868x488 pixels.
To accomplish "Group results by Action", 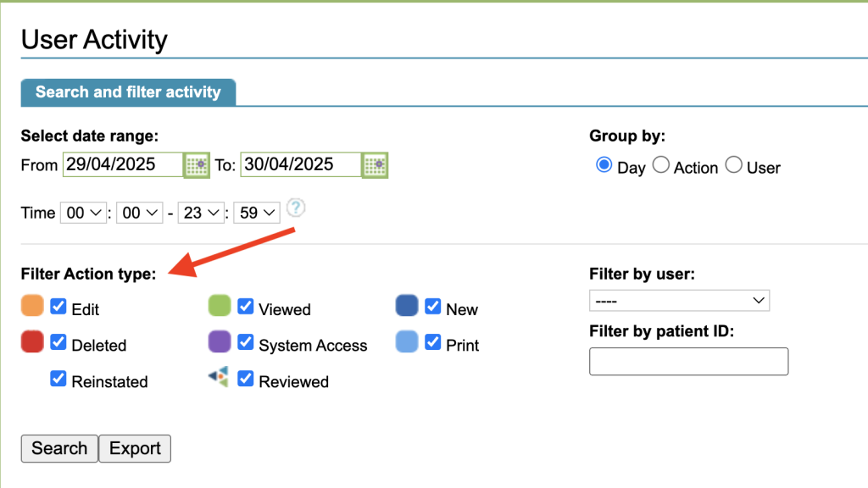I will (x=661, y=166).
